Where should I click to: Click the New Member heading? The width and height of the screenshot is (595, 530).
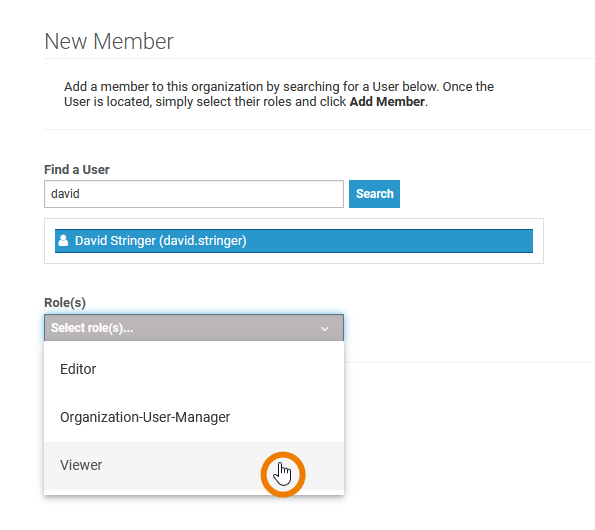pyautogui.click(x=109, y=41)
